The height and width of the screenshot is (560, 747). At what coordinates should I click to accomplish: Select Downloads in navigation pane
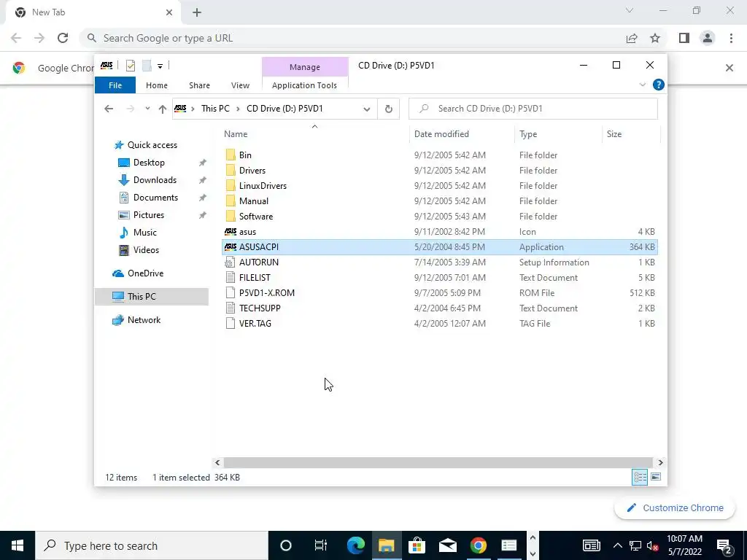coord(155,180)
